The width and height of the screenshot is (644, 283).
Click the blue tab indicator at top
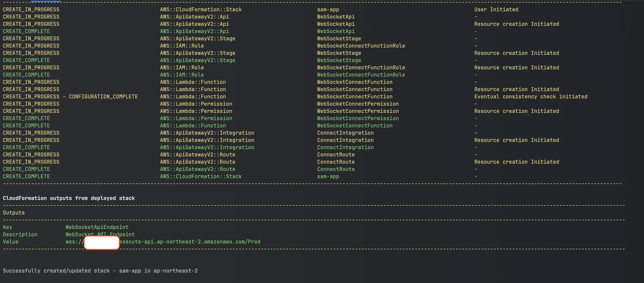coord(46,1)
